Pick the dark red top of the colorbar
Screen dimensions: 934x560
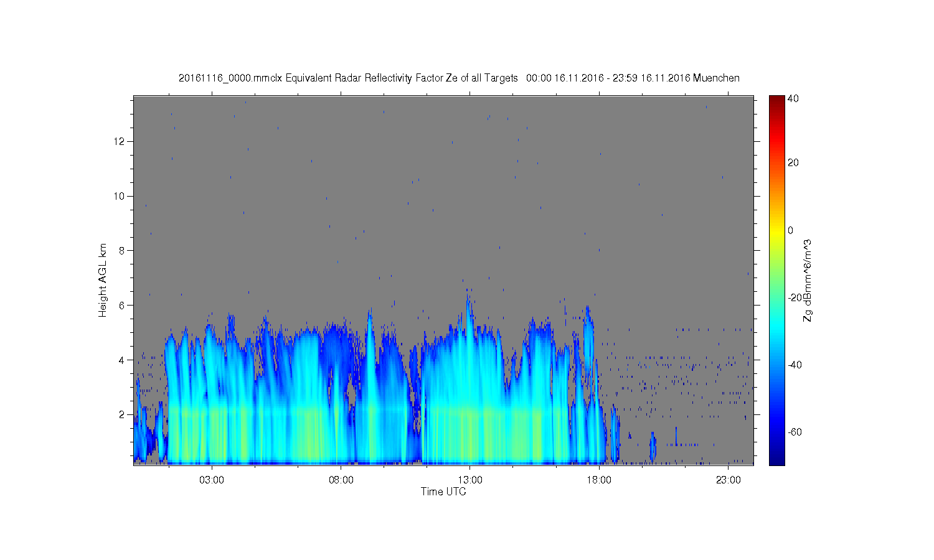(776, 100)
